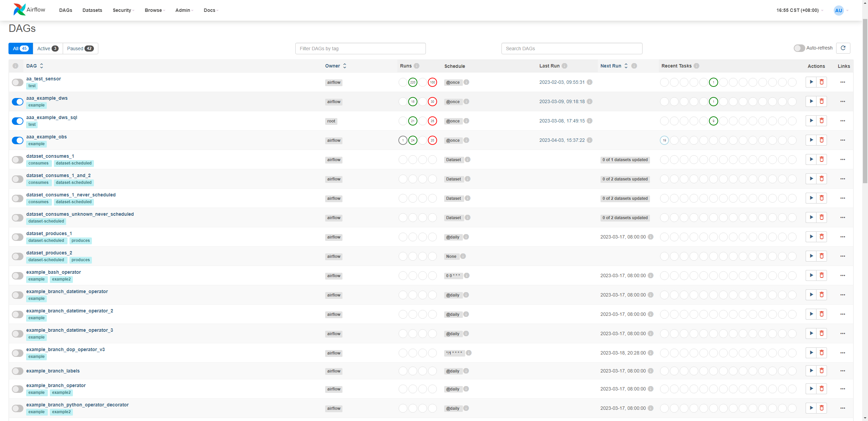The image size is (868, 421).
Task: Open more links for dataset_produces_2 ellipsis icon
Action: [843, 256]
